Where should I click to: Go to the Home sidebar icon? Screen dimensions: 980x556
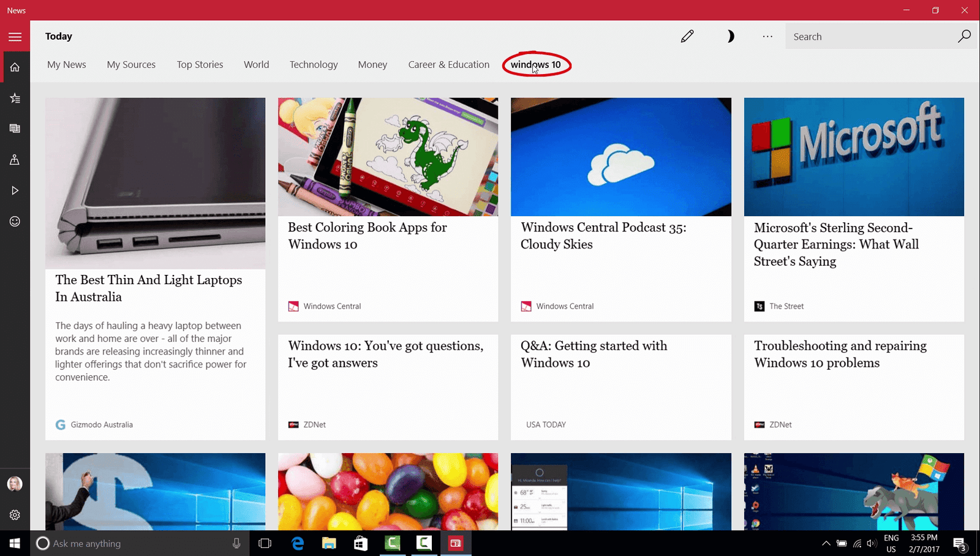point(15,67)
